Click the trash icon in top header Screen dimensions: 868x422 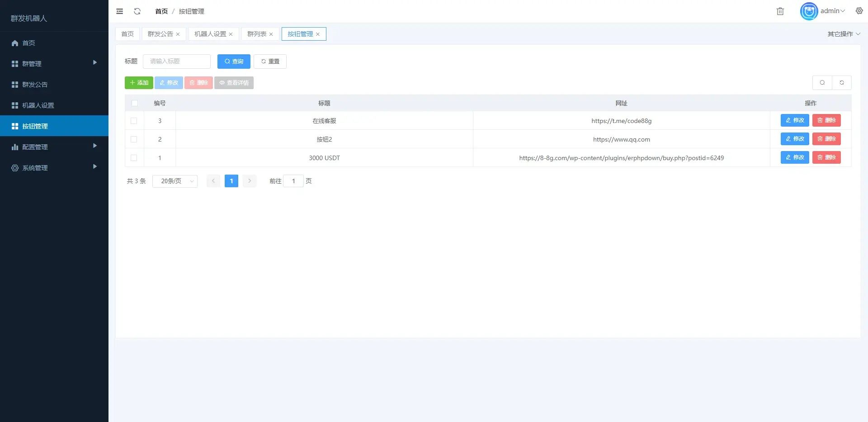pos(780,11)
